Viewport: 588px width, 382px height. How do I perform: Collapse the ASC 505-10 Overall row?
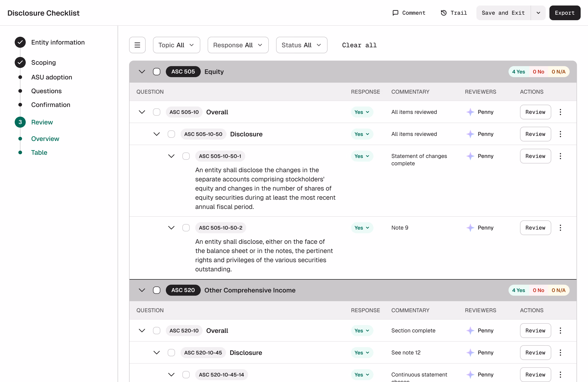point(142,112)
